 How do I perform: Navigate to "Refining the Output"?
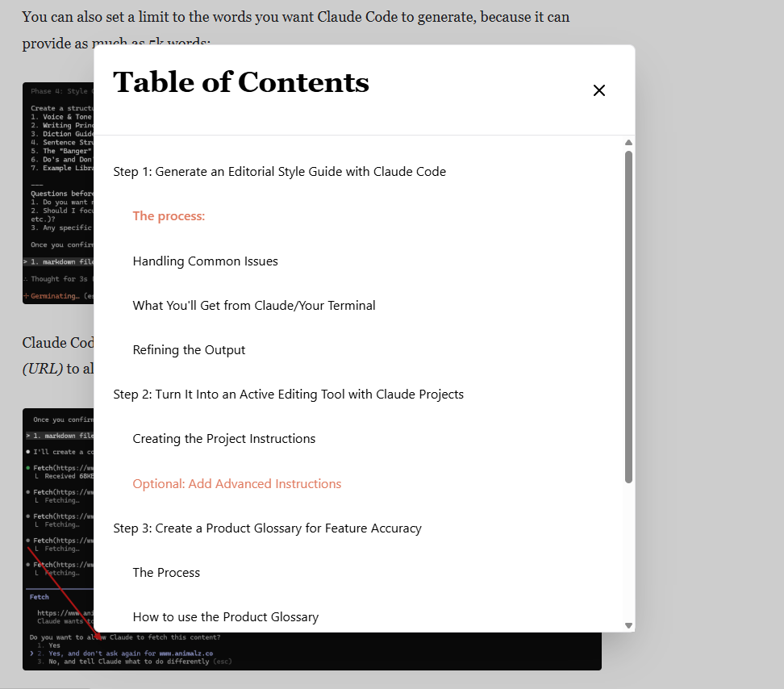[189, 349]
